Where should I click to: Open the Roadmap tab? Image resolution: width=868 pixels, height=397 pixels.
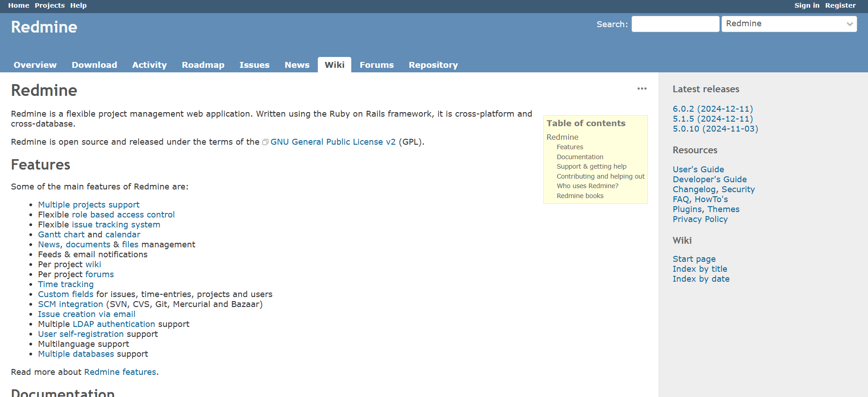[x=203, y=65]
